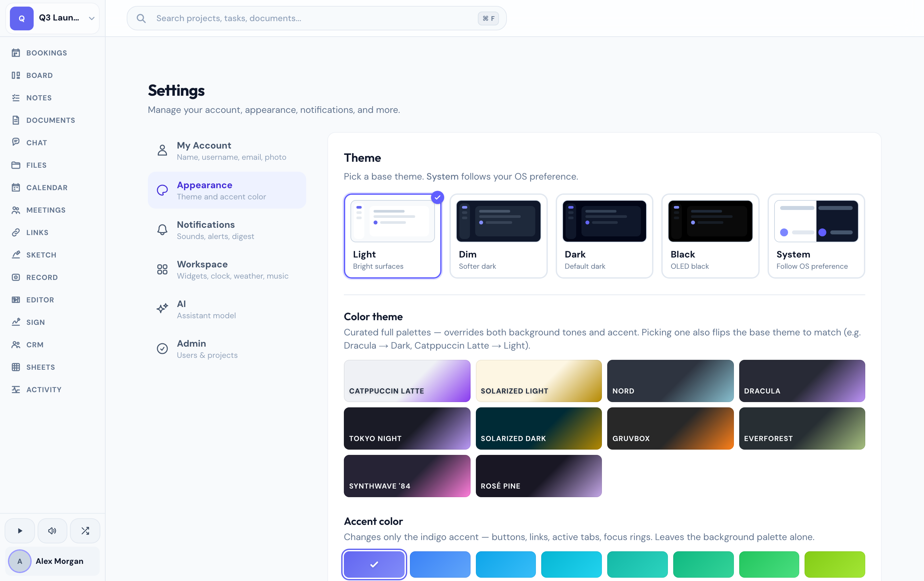
Task: Click the Meetings people icon
Action: (x=16, y=210)
